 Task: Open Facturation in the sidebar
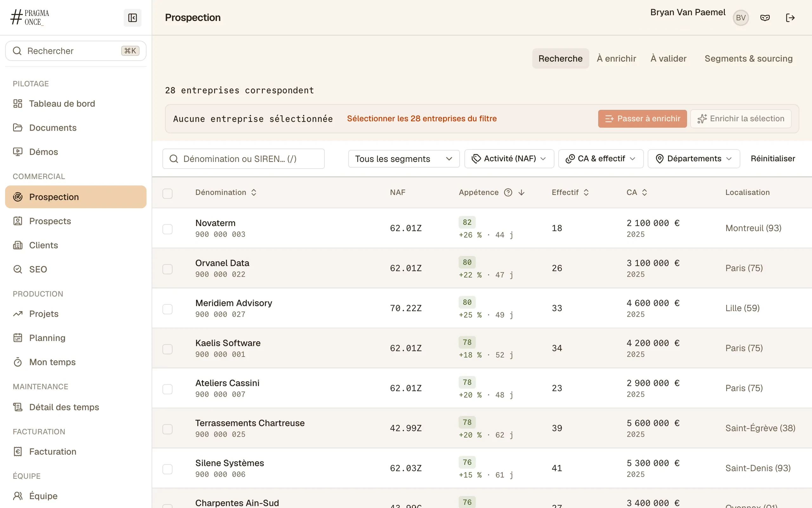75,451
